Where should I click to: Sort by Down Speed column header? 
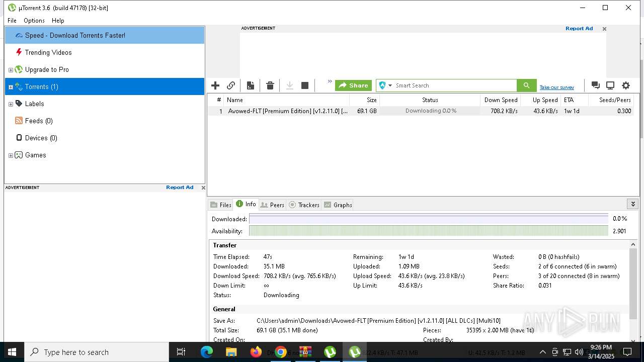click(501, 100)
